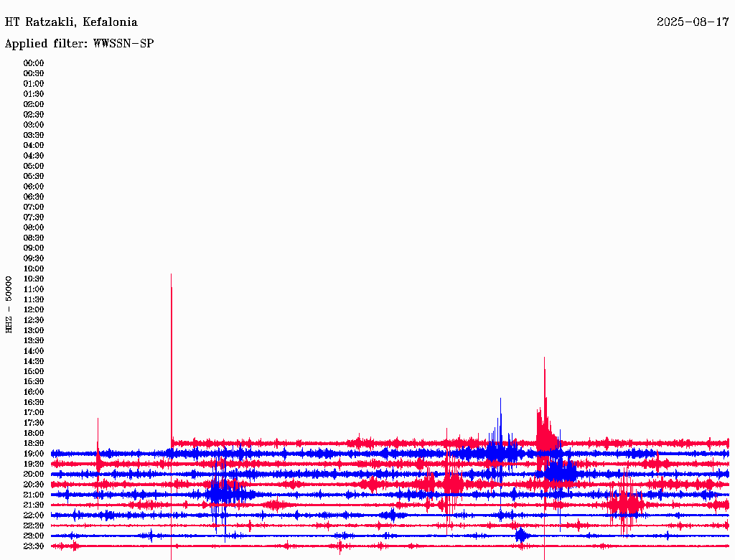Click the HHZ - 50000 axis label
Image resolution: width=735 pixels, height=560 pixels.
[9, 304]
